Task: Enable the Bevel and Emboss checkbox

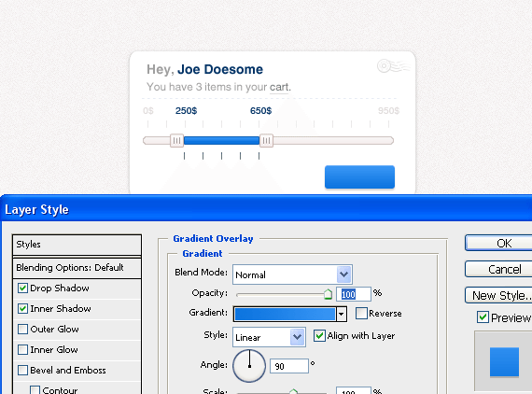Action: [x=22, y=371]
